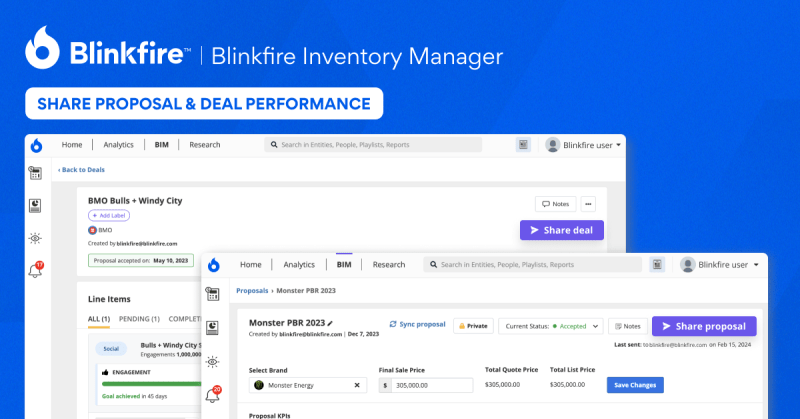Click the green Engagement progress bar

152,384
